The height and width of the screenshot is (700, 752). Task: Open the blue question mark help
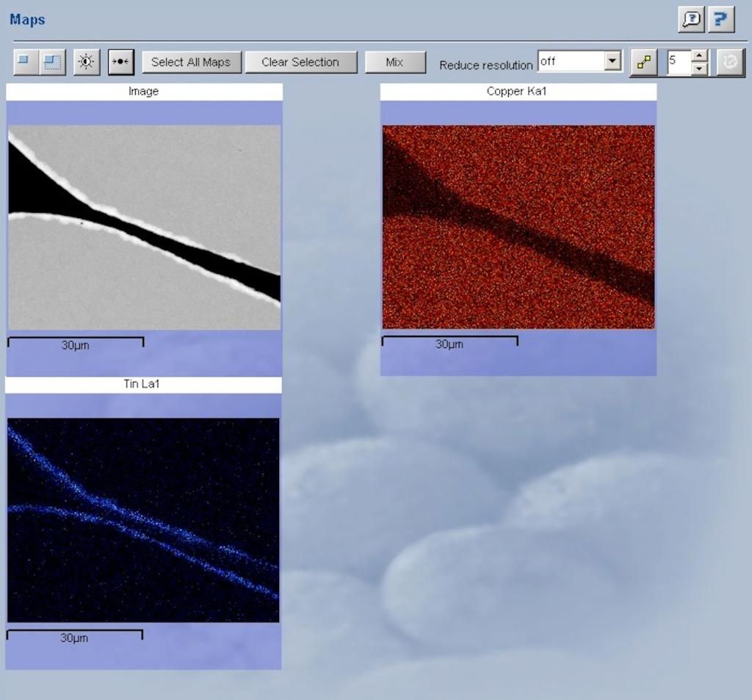[x=721, y=20]
